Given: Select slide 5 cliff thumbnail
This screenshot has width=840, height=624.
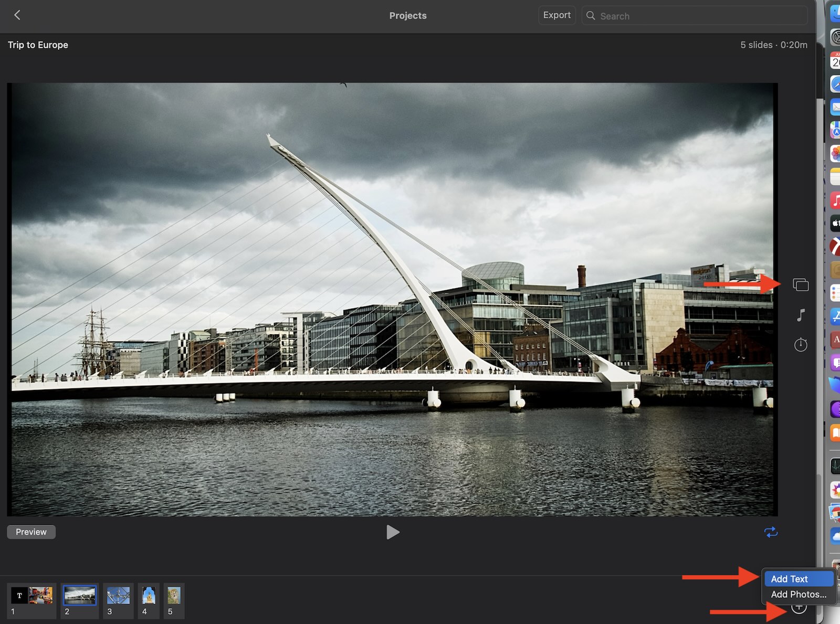Looking at the screenshot, I should pyautogui.click(x=174, y=596).
